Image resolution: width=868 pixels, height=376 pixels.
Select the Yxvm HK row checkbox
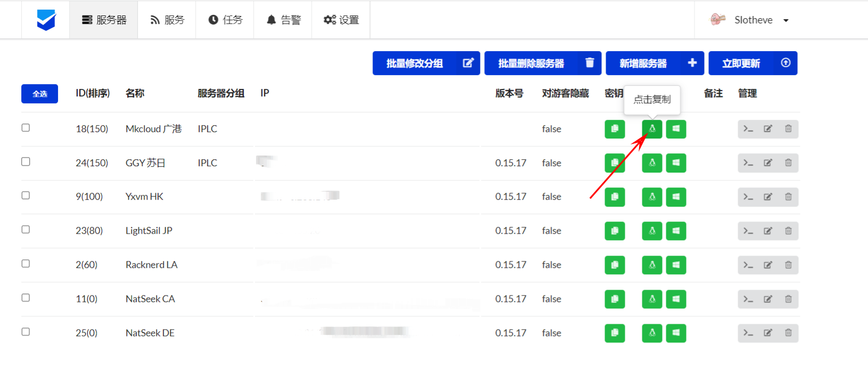[26, 195]
